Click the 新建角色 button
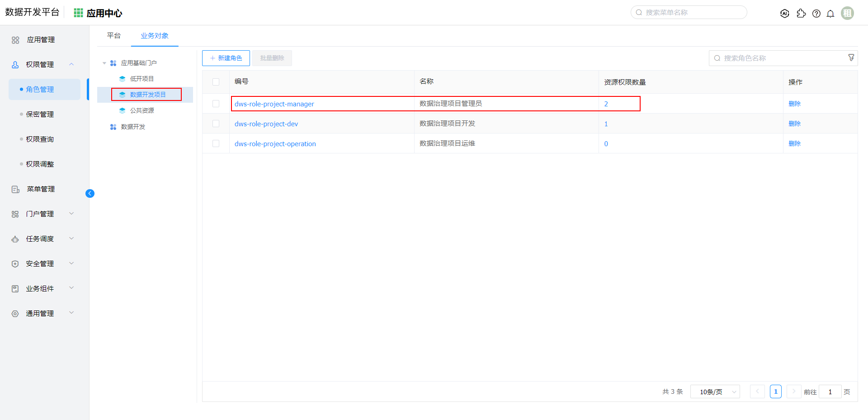The image size is (868, 420). (x=226, y=58)
